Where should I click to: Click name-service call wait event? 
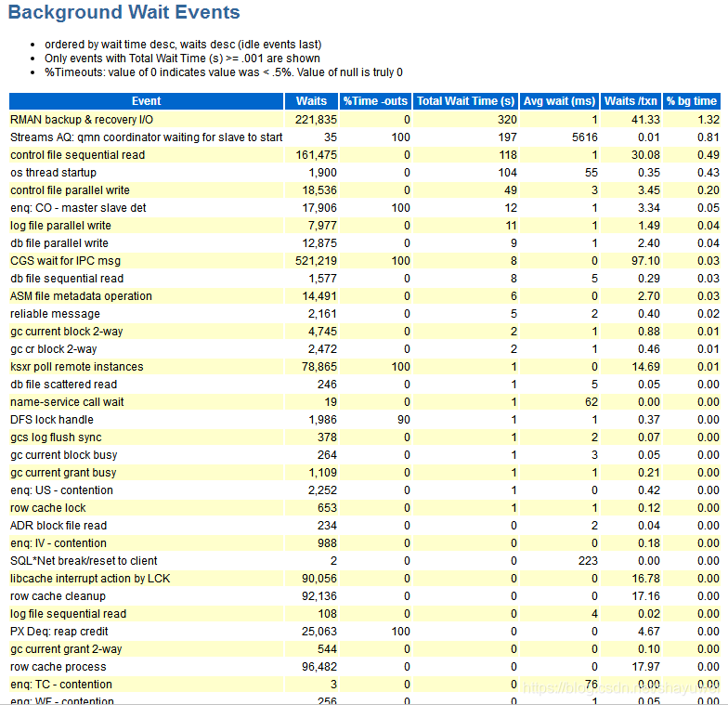point(67,401)
